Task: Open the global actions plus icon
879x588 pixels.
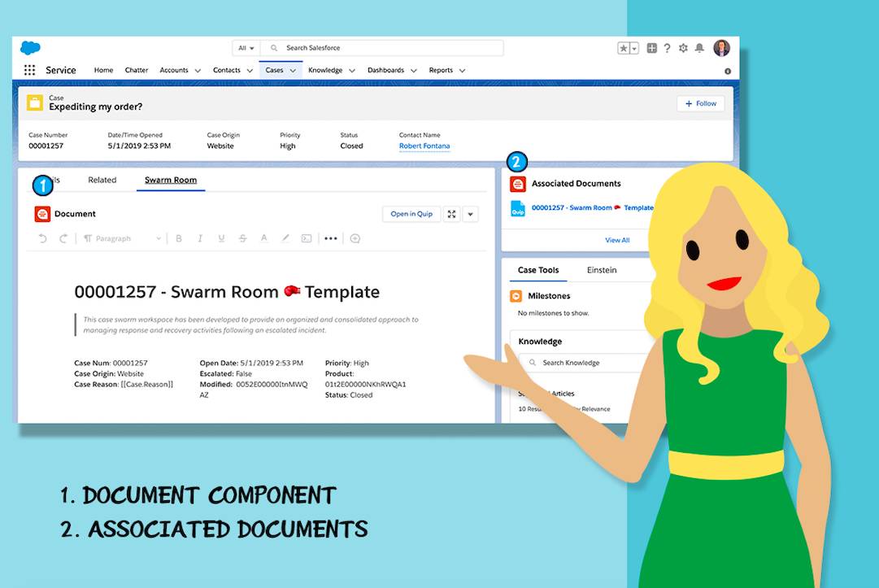Action: (x=651, y=48)
